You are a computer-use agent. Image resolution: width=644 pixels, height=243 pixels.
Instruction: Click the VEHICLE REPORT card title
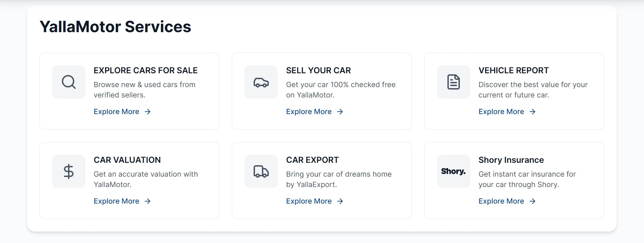[x=513, y=71]
